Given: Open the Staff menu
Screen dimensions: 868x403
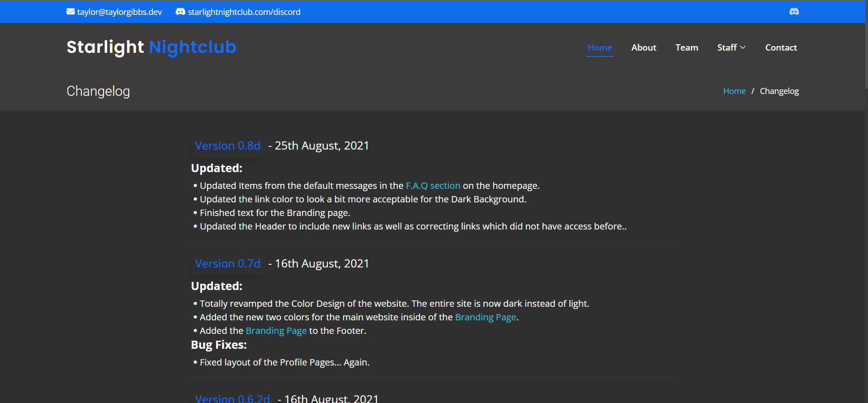Looking at the screenshot, I should click(727, 47).
